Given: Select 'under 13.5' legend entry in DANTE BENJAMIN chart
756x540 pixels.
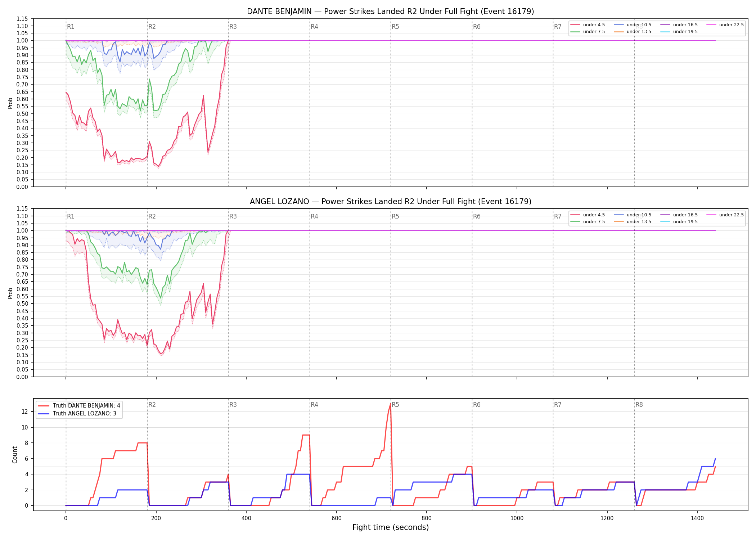Looking at the screenshot, I should click(x=633, y=32).
